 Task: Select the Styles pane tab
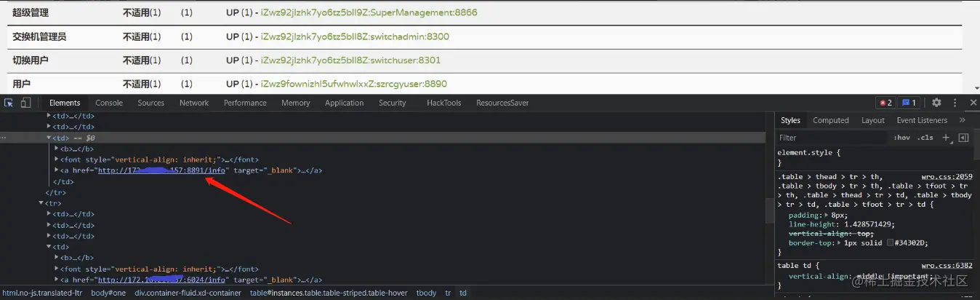coord(790,120)
